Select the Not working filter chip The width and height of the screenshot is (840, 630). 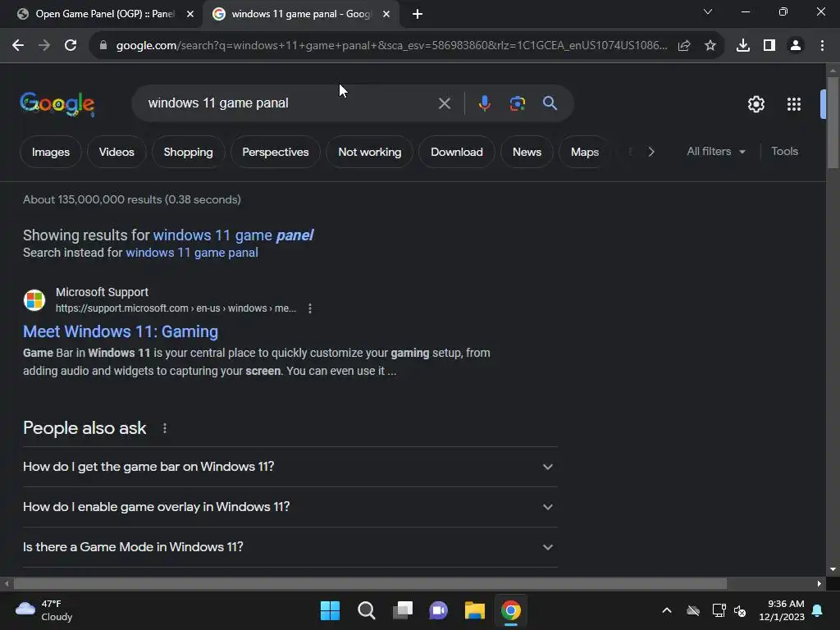[370, 152]
